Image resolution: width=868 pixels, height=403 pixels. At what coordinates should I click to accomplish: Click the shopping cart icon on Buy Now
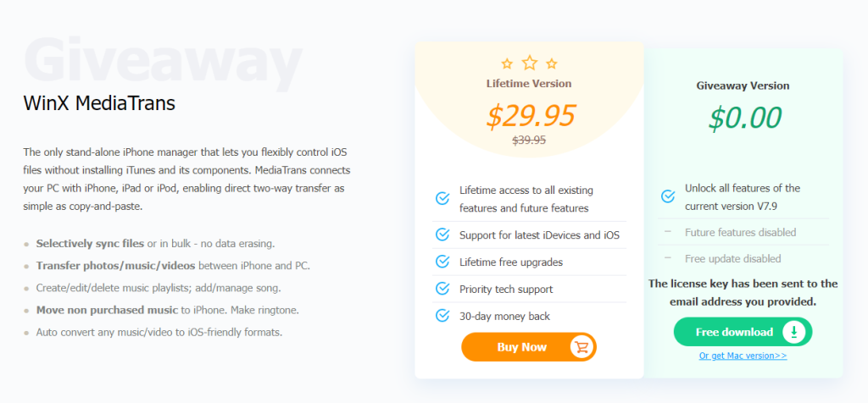[x=581, y=347]
